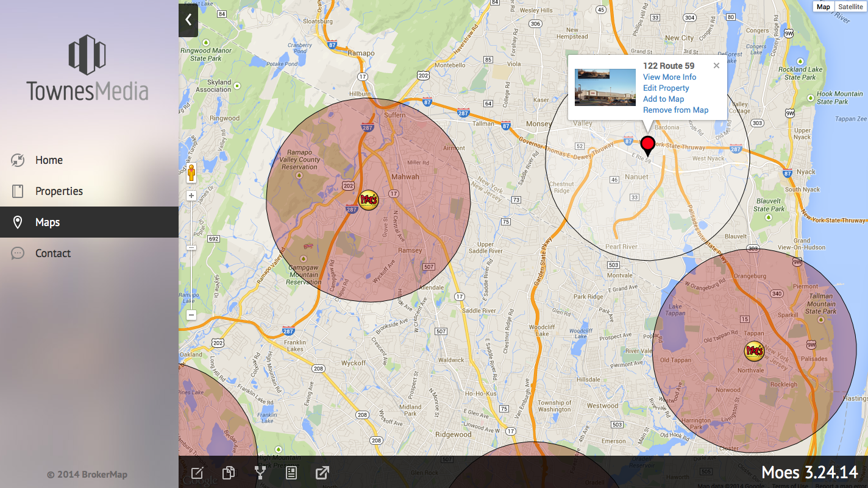Close the 122 Route 59 info window
868x488 pixels.
[x=716, y=66]
